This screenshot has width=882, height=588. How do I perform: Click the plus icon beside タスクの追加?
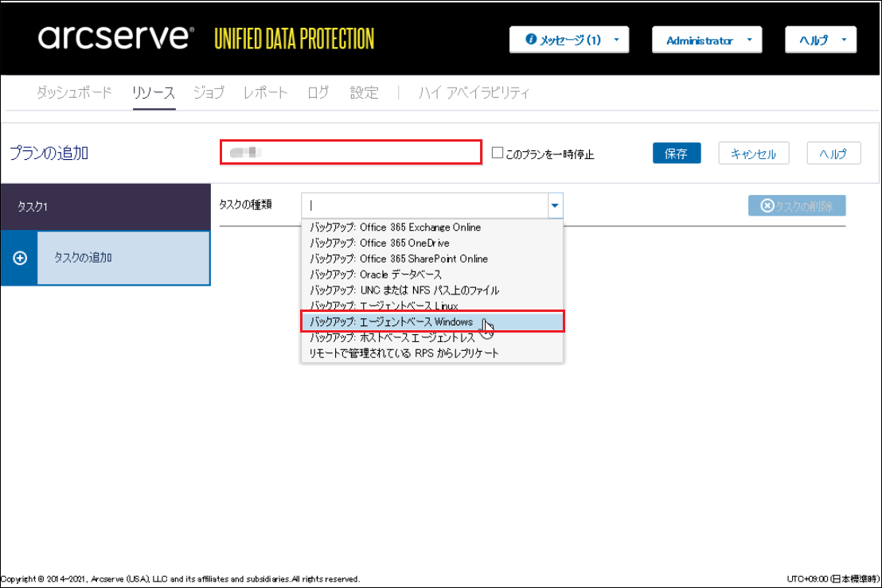tap(21, 258)
